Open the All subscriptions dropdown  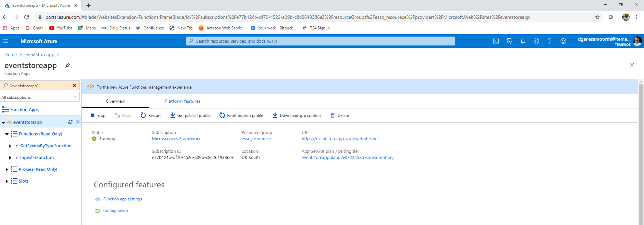pyautogui.click(x=40, y=97)
